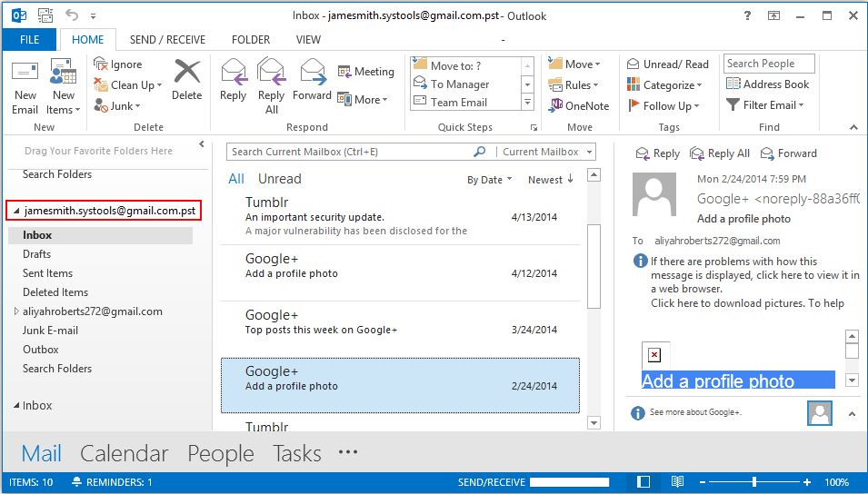Click Forward in the reading pane

coord(789,153)
